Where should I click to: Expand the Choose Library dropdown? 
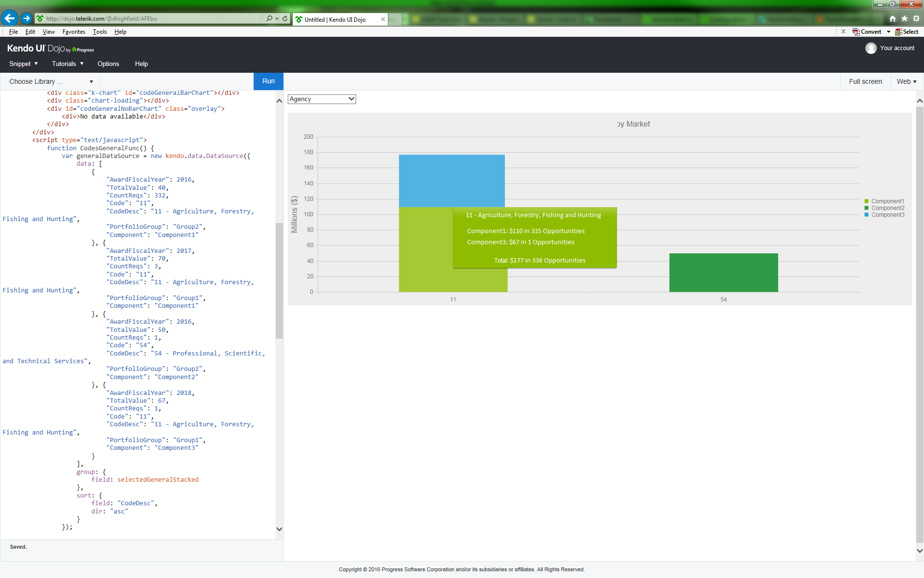[x=51, y=81]
